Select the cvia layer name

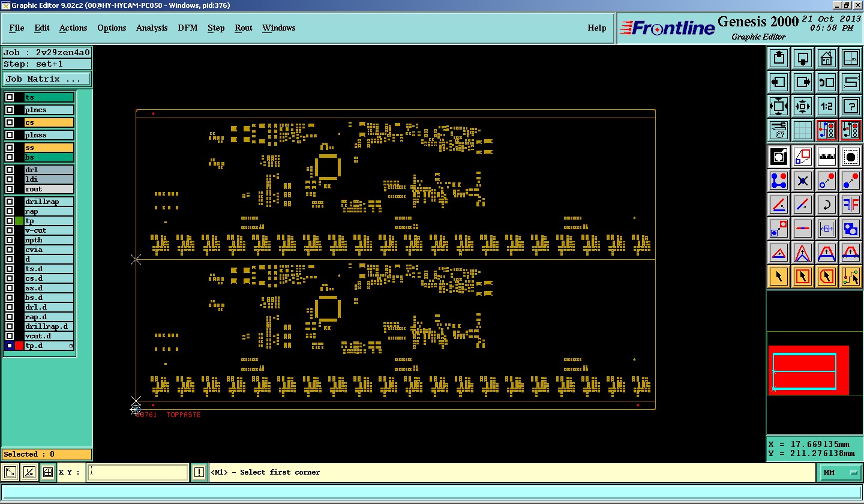click(x=49, y=250)
